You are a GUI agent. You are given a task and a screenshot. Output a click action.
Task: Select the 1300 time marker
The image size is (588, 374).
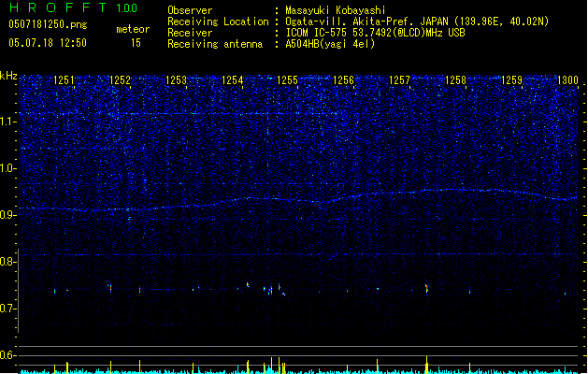(567, 81)
